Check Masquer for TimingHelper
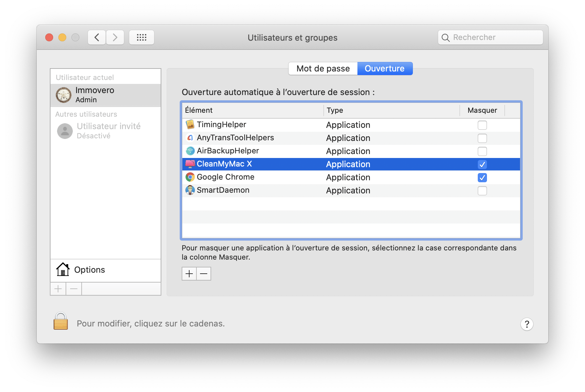Viewport: 585px width, 392px height. pos(482,125)
